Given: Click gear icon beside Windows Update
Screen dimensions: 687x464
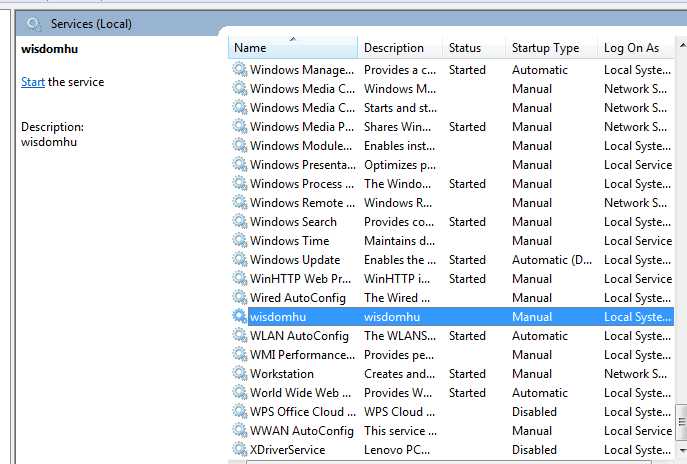Looking at the screenshot, I should [240, 259].
